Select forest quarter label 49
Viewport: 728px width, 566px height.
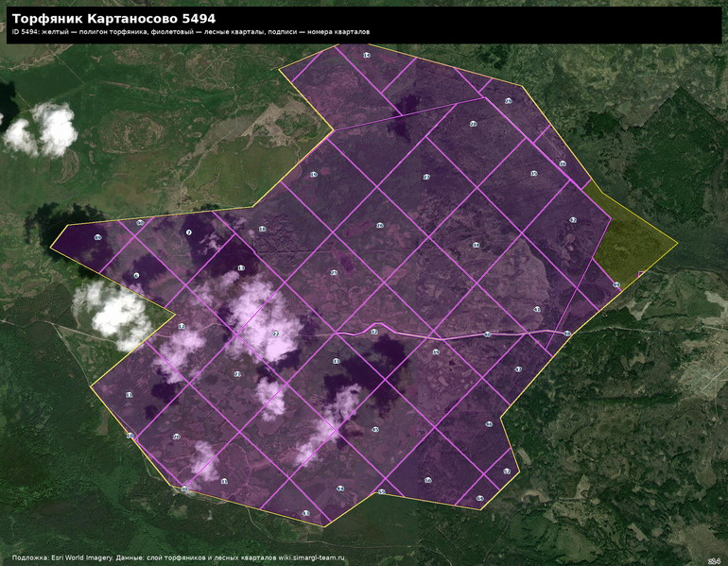(616, 284)
